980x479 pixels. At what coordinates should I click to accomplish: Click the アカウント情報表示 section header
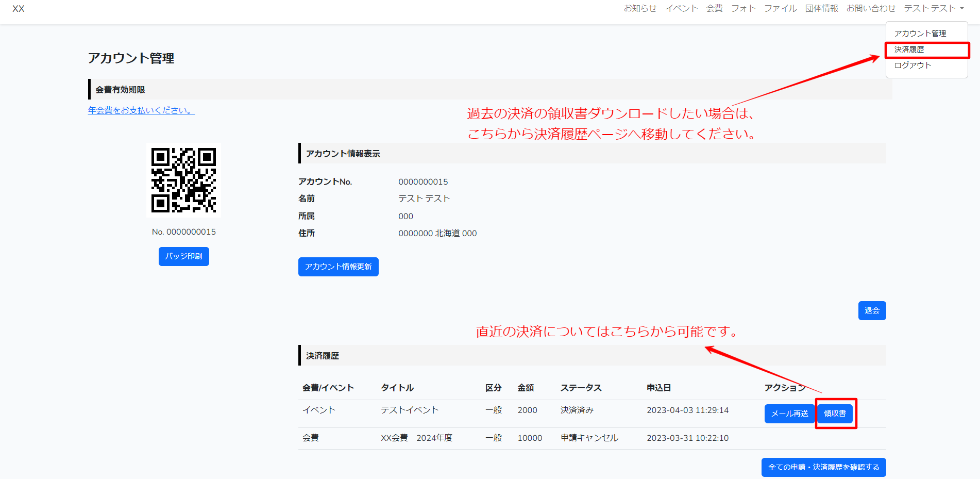[592, 154]
